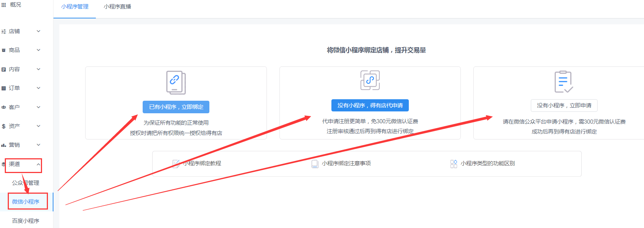Expand the 商品 menu chevron
Image resolution: width=644 pixels, height=228 pixels.
pyautogui.click(x=38, y=50)
